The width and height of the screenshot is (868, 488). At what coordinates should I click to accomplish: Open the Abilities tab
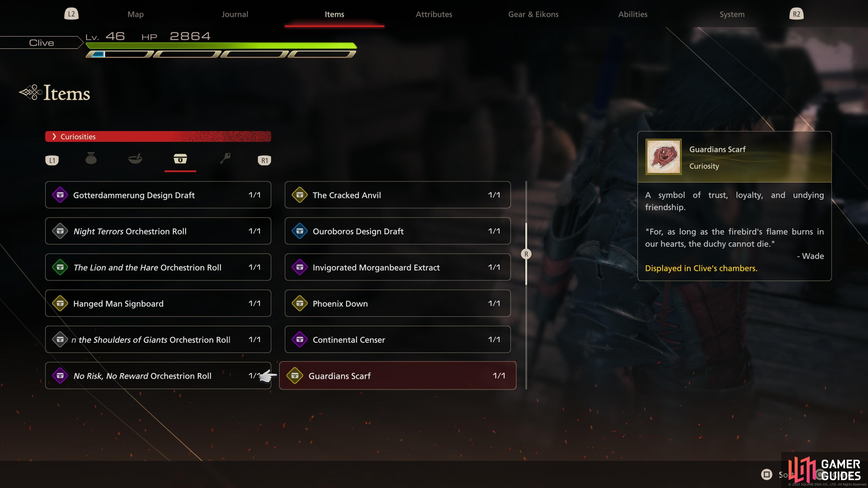coord(633,14)
